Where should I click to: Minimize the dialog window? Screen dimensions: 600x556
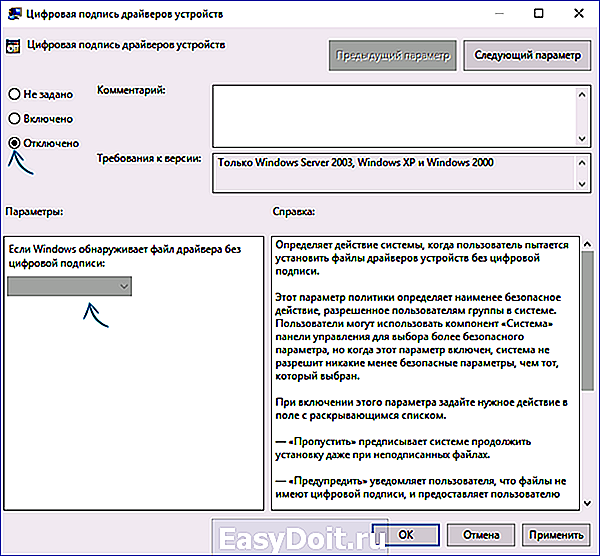point(499,13)
